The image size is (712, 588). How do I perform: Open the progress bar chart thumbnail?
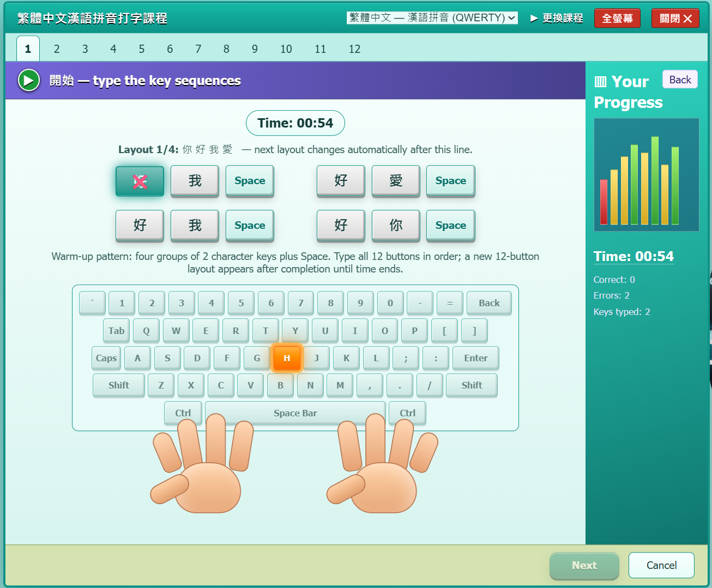click(x=647, y=174)
